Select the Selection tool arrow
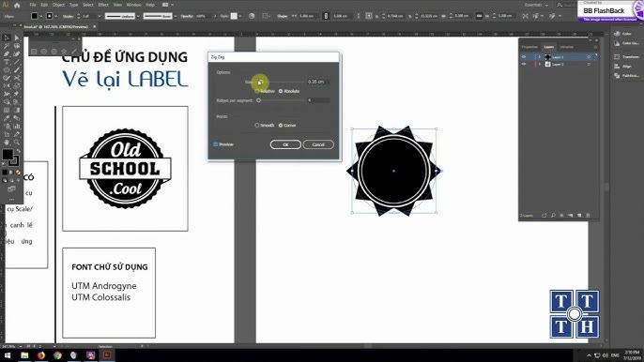 (7, 38)
